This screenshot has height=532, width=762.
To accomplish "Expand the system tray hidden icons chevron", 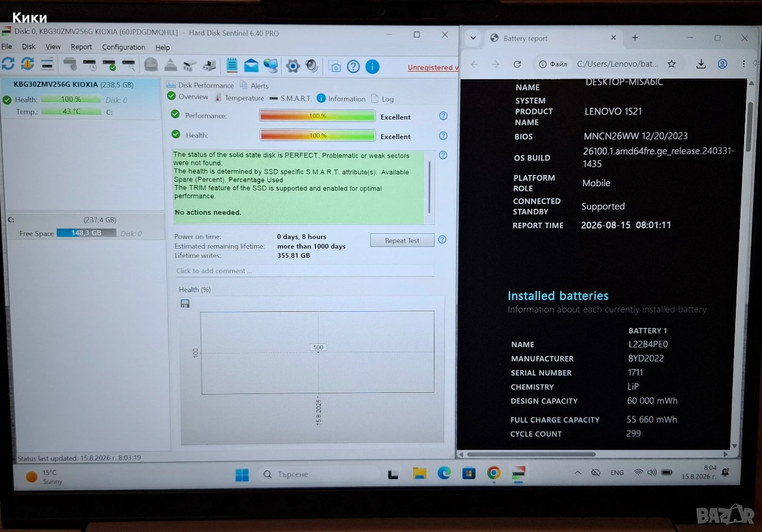I will point(577,472).
